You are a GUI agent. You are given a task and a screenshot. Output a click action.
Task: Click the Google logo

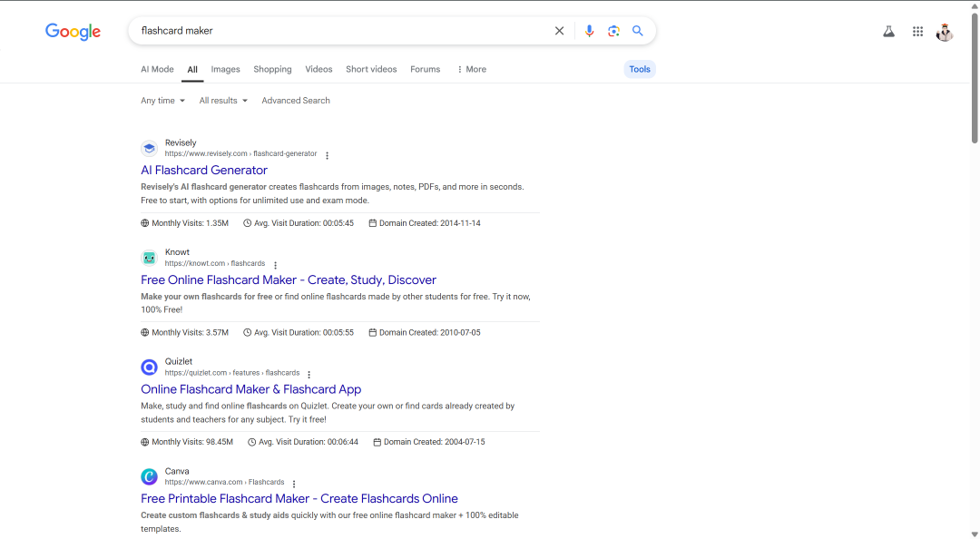coord(73,32)
